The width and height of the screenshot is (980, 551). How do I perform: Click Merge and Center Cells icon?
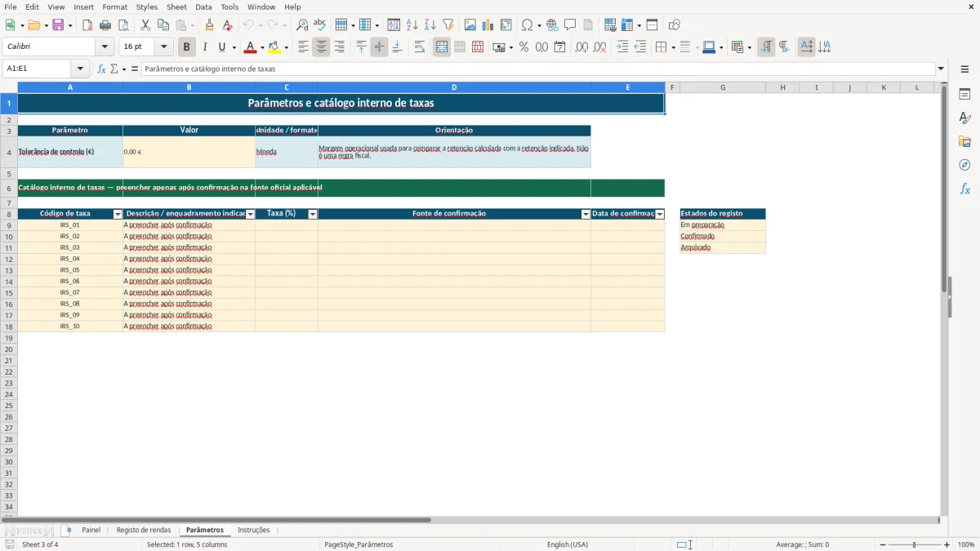click(x=442, y=47)
